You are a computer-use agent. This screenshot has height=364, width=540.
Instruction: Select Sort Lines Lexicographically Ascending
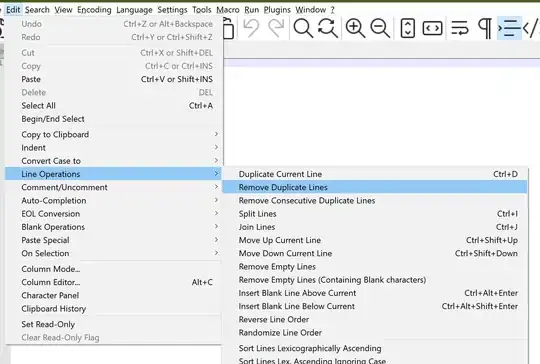coord(375,348)
